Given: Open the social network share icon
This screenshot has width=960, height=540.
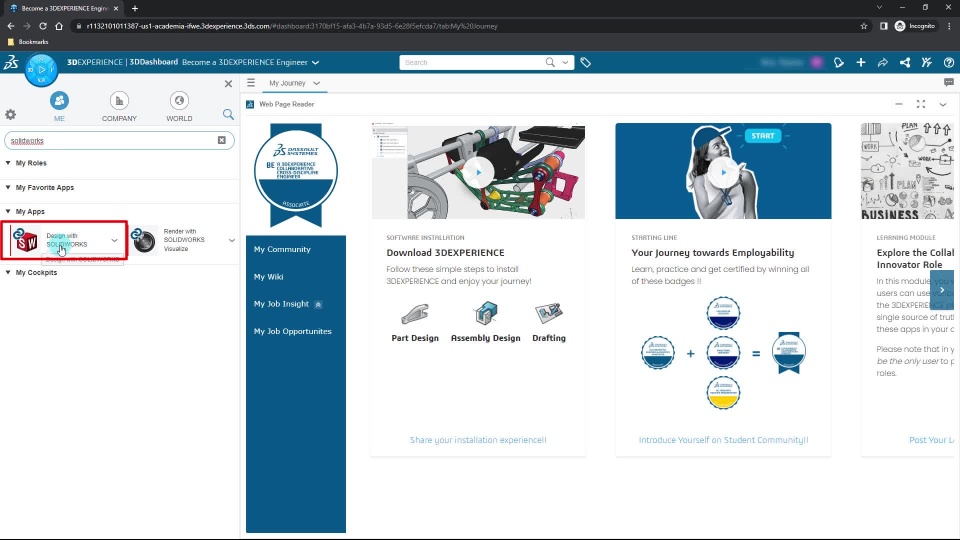Looking at the screenshot, I should tap(905, 62).
